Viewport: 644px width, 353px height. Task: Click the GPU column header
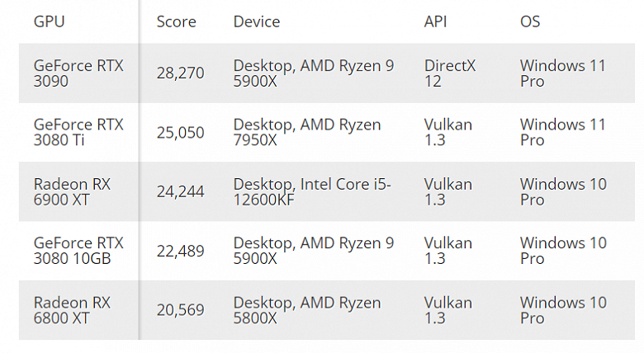(49, 21)
